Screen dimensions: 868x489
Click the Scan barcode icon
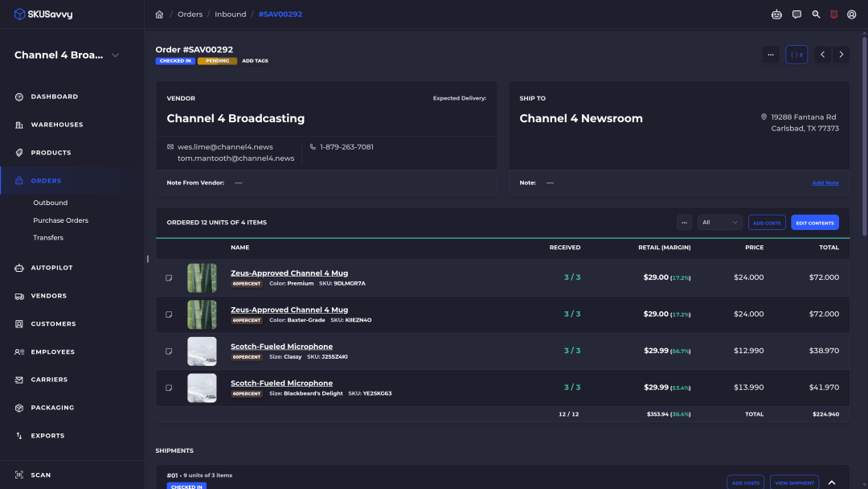tap(19, 475)
